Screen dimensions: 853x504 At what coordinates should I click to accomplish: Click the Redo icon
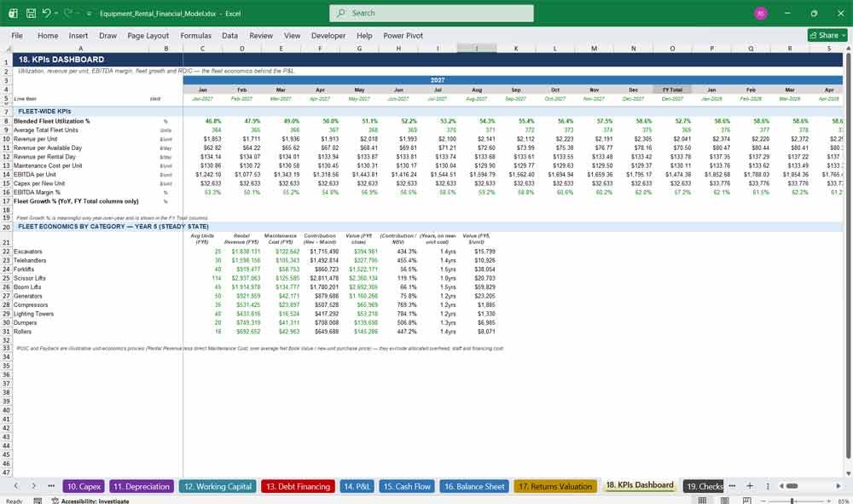click(x=68, y=13)
